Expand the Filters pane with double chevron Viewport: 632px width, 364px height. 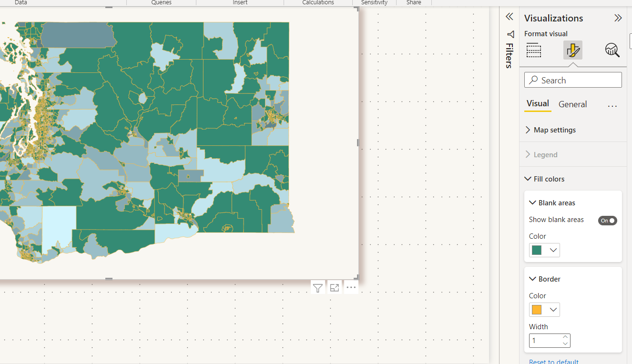[510, 17]
